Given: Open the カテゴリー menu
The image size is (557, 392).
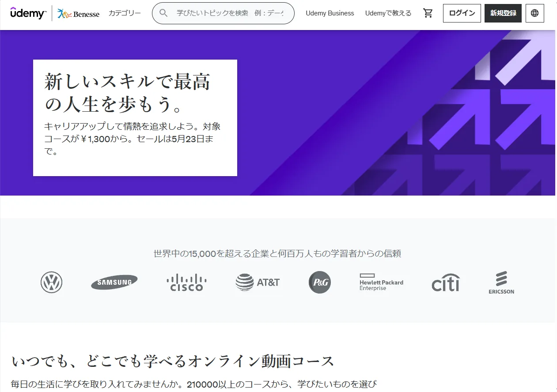Looking at the screenshot, I should click(125, 13).
